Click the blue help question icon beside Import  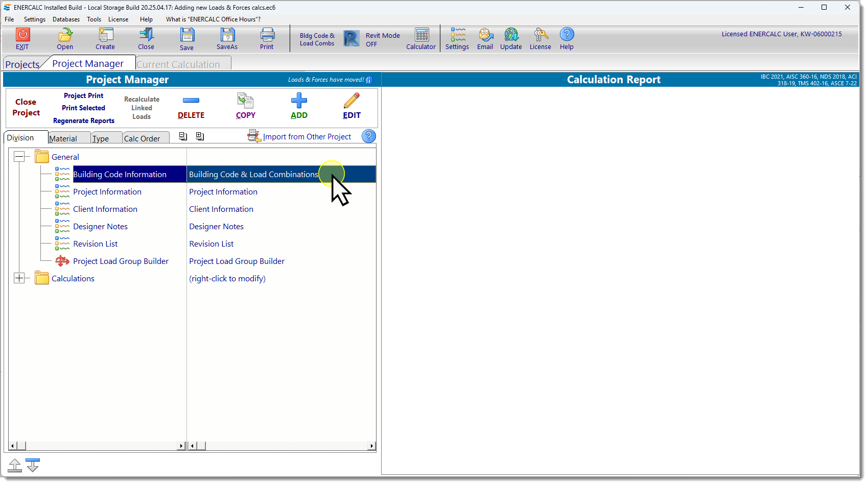(369, 136)
